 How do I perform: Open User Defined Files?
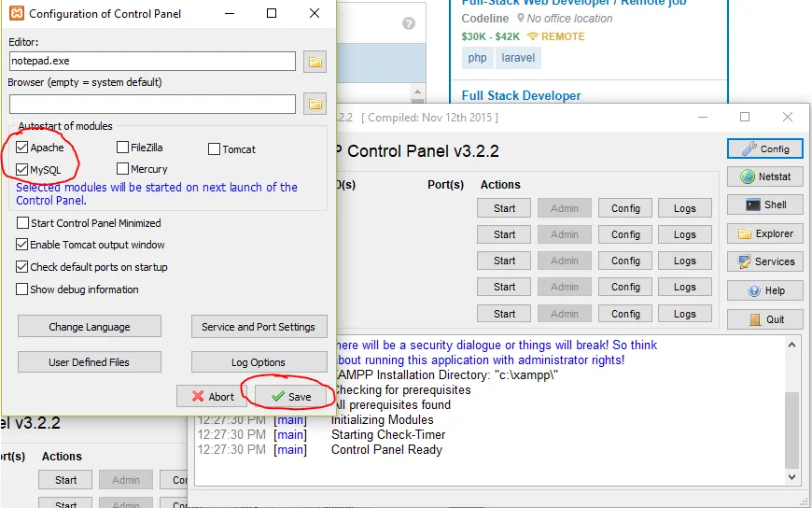(90, 361)
